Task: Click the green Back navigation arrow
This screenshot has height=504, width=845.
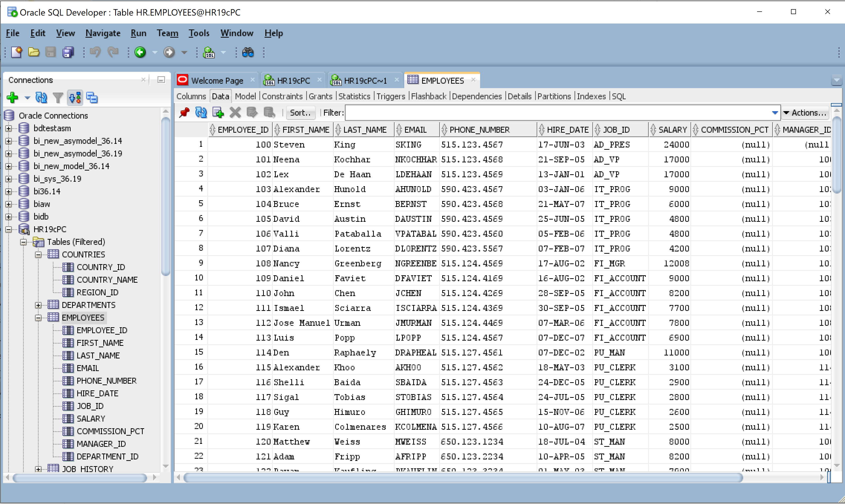Action: point(140,52)
